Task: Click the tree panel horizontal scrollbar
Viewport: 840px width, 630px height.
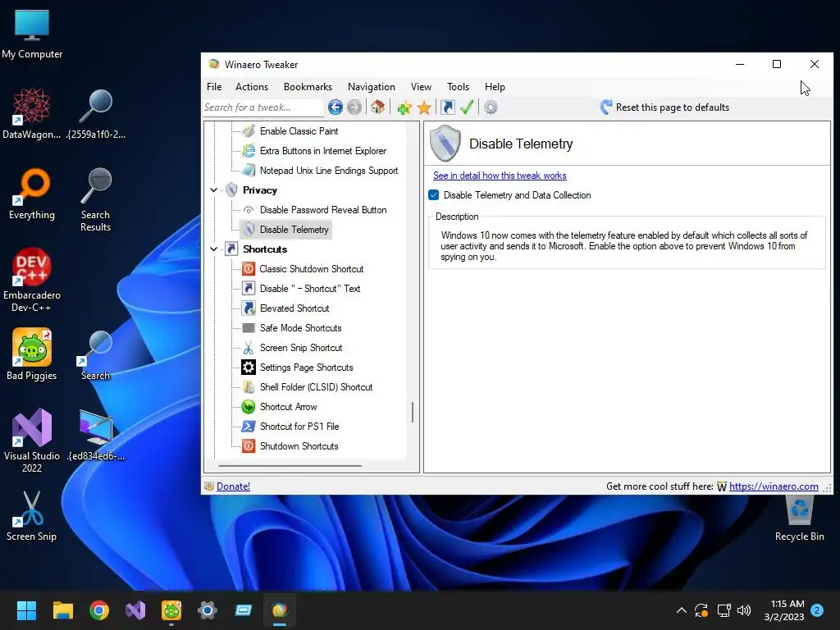Action: (x=290, y=466)
